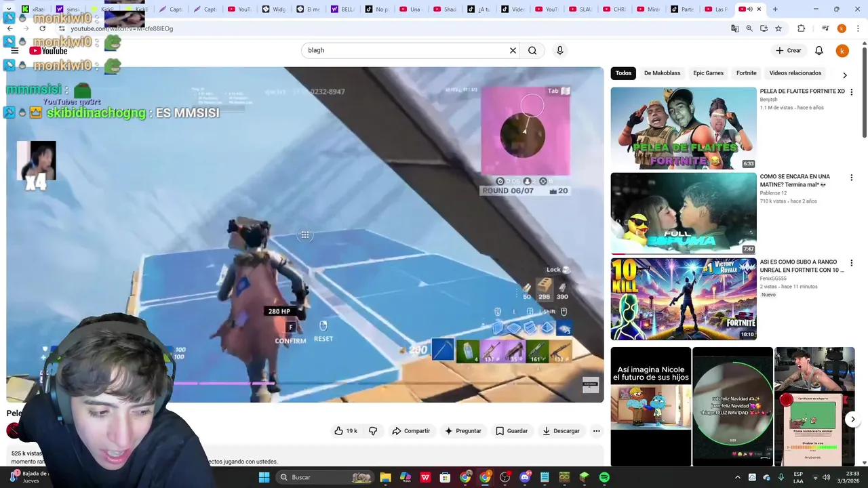Click the browser address bar URL
Image resolution: width=868 pixels, height=488 pixels.
122,28
